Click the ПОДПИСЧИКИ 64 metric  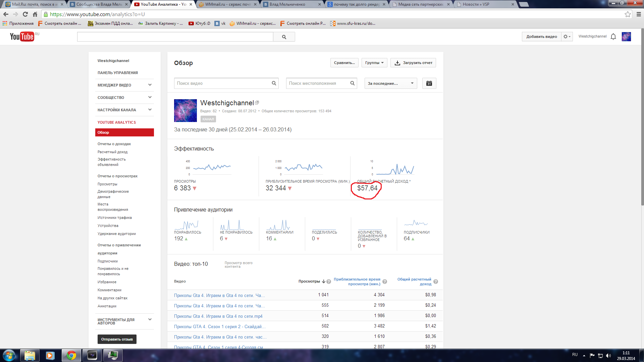tap(416, 235)
